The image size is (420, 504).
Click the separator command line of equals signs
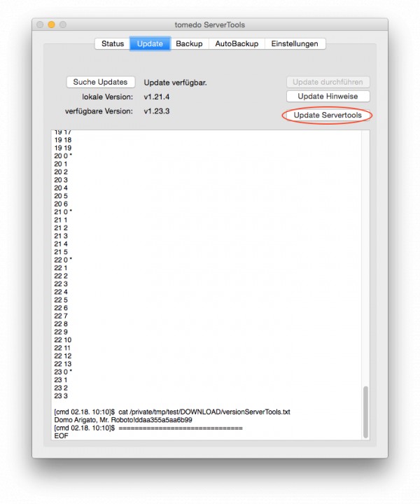148,428
